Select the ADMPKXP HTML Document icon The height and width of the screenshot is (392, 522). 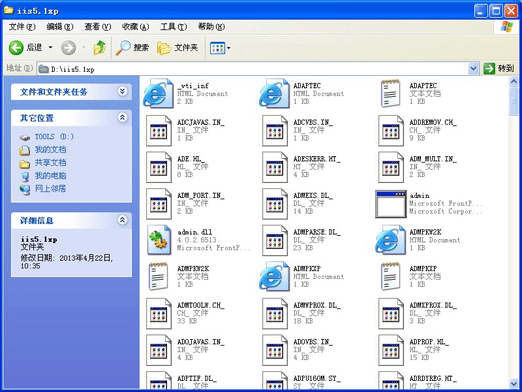coord(275,276)
